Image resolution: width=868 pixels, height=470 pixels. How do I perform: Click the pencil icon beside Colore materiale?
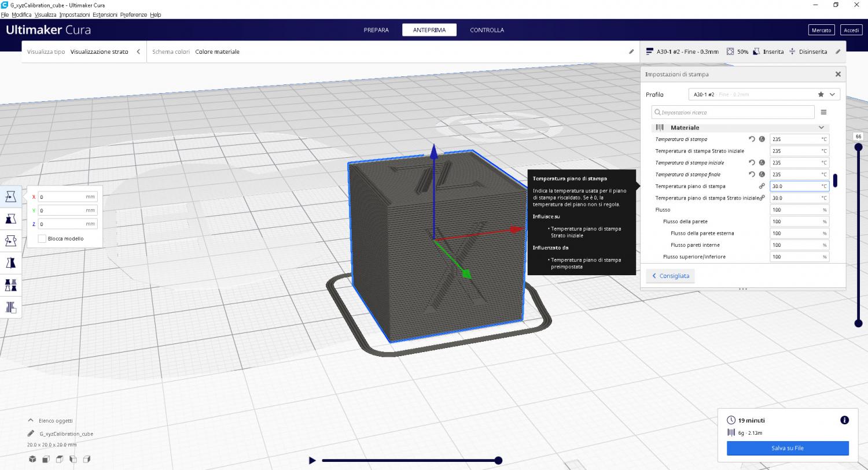point(631,51)
